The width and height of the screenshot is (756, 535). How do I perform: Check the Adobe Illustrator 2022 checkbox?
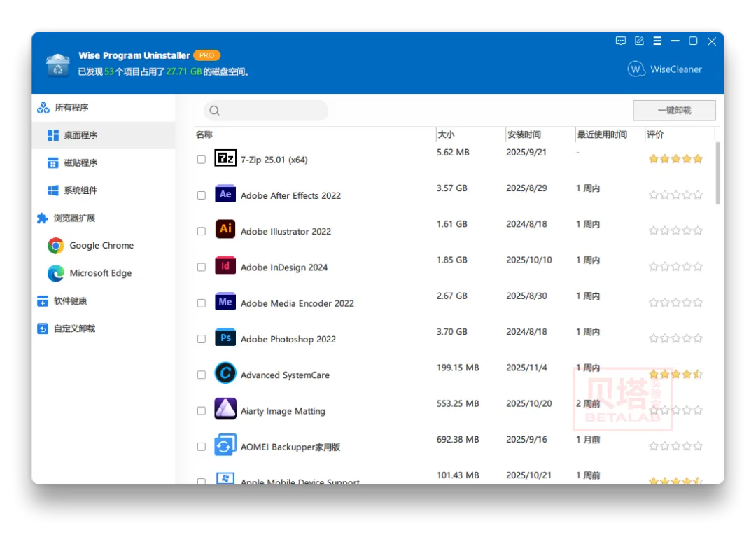point(202,232)
